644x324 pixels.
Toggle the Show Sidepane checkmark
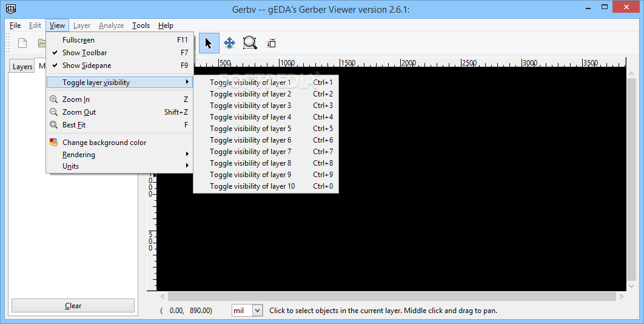55,66
